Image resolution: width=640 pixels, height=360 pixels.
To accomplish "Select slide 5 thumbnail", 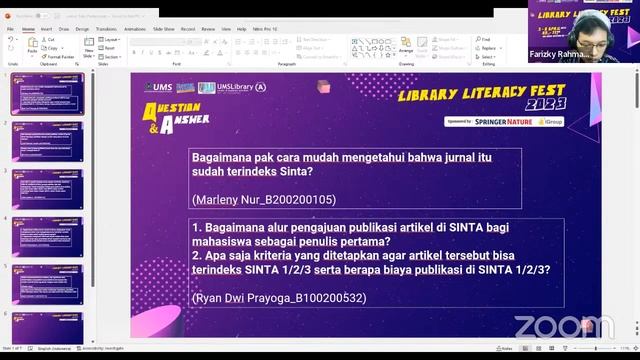I will point(48,285).
